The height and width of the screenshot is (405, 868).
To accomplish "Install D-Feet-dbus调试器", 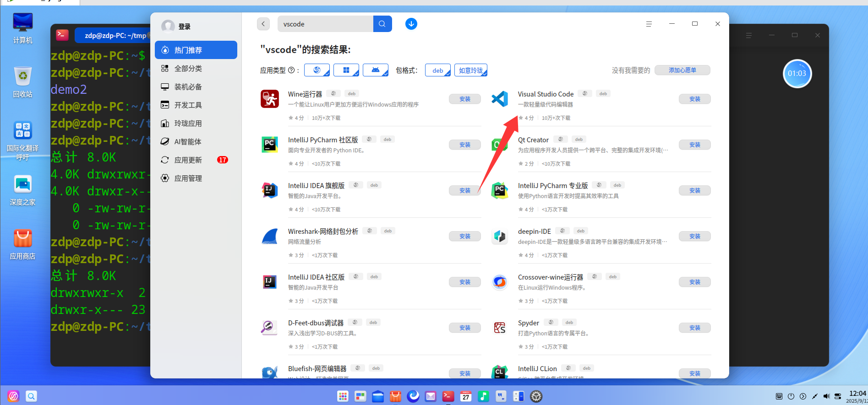I will 465,328.
